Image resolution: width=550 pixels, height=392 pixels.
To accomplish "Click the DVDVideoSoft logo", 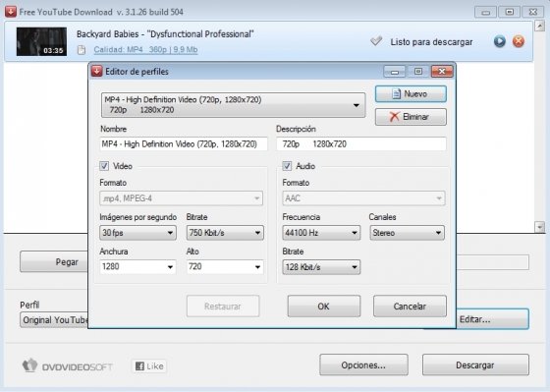I will [68, 366].
